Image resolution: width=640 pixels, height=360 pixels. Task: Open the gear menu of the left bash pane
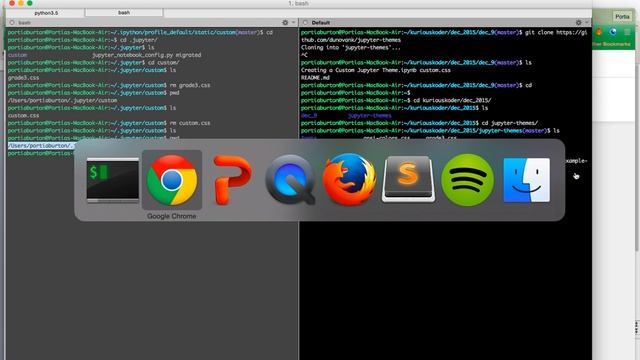pos(285,22)
